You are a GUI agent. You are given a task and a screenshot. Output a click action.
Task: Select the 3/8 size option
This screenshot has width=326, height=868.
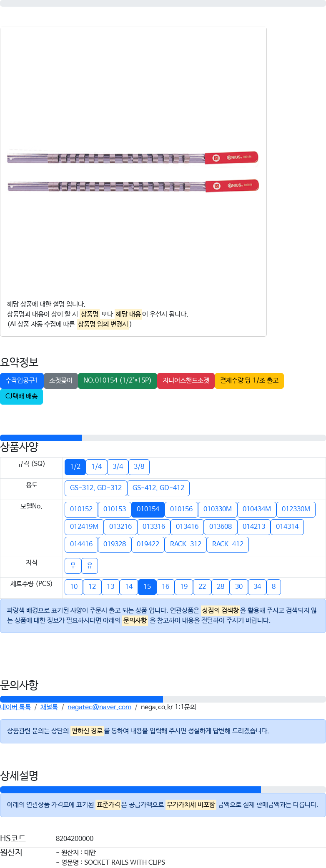[x=139, y=467]
